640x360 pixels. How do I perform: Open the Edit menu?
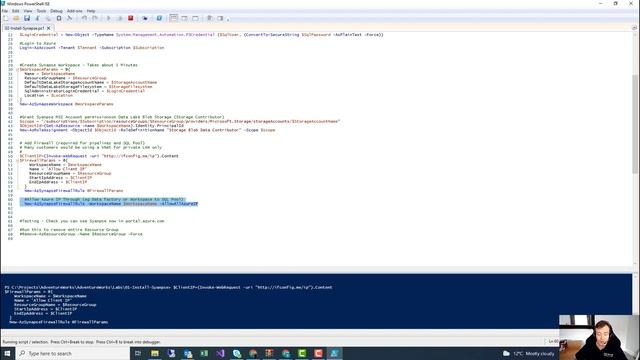16,11
